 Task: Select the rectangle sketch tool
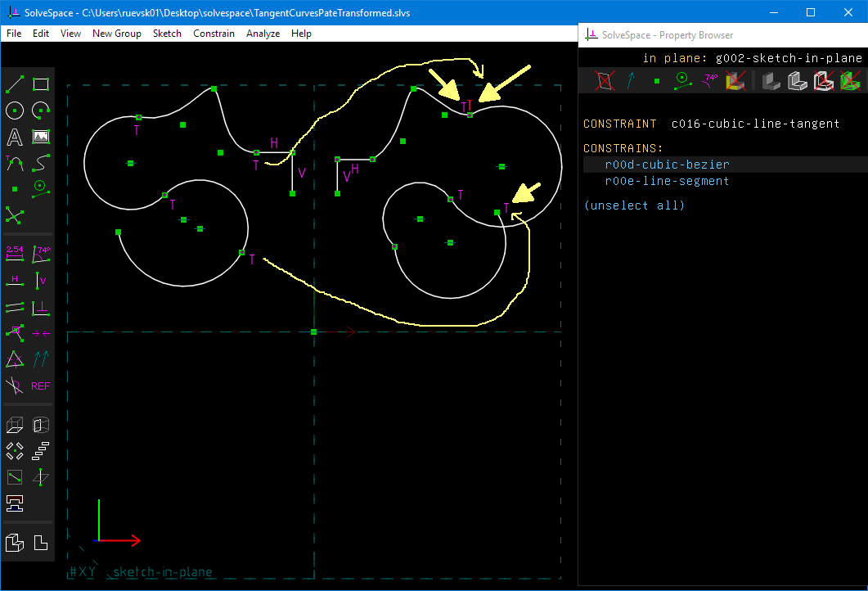(40, 84)
